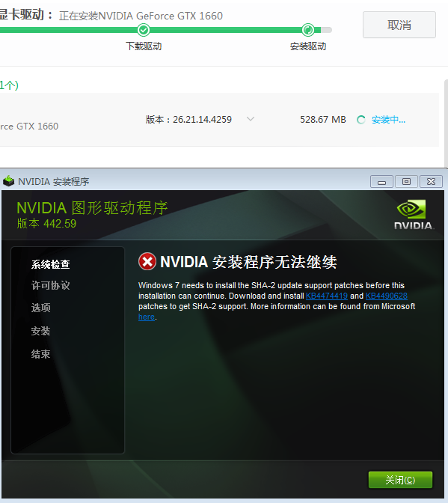
Task: Click the 安装驱动 progress step icon
Action: coord(308,30)
